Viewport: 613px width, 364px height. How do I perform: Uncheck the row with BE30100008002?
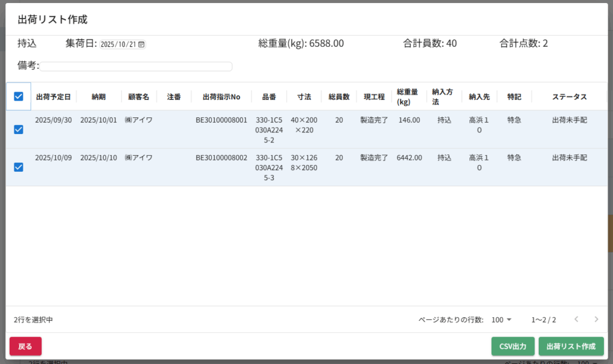19,167
